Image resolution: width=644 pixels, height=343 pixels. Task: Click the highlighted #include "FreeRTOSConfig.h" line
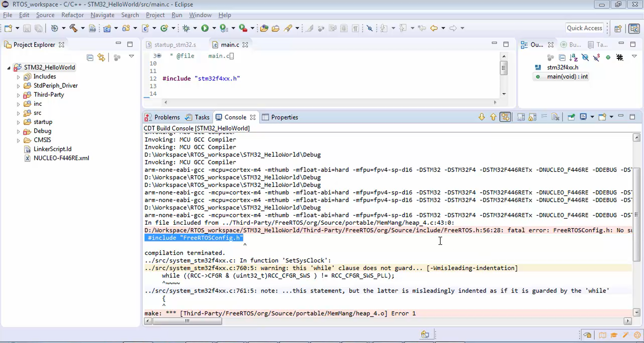(x=194, y=238)
